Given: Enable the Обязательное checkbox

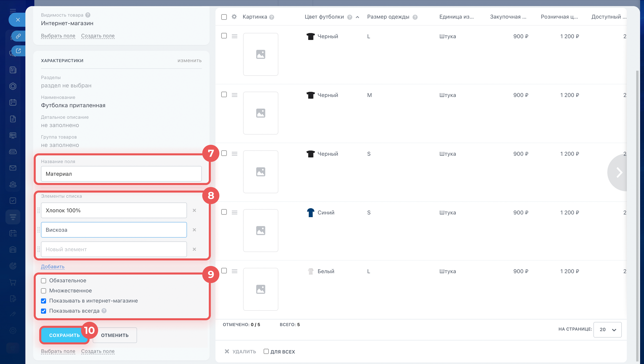Looking at the screenshot, I should (43, 281).
